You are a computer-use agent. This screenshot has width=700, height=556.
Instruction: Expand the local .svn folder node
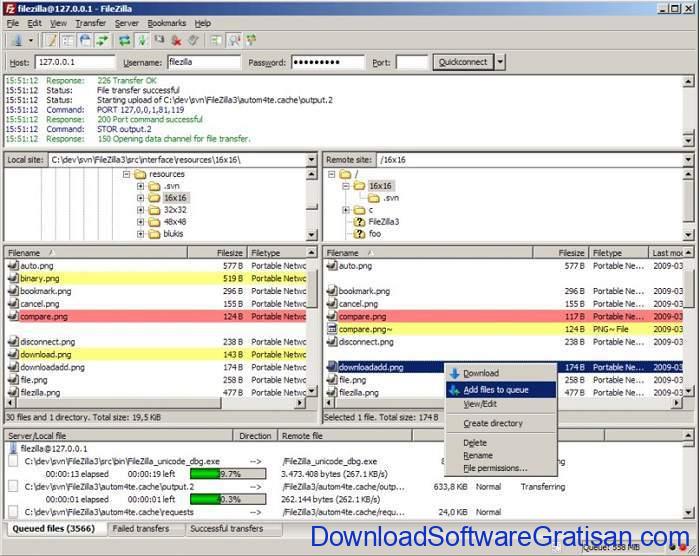tap(141, 186)
